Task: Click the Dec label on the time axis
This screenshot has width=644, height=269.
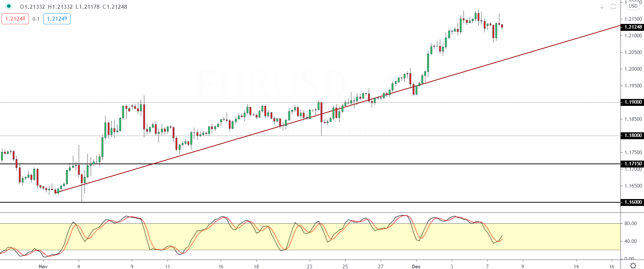Action: pyautogui.click(x=416, y=266)
